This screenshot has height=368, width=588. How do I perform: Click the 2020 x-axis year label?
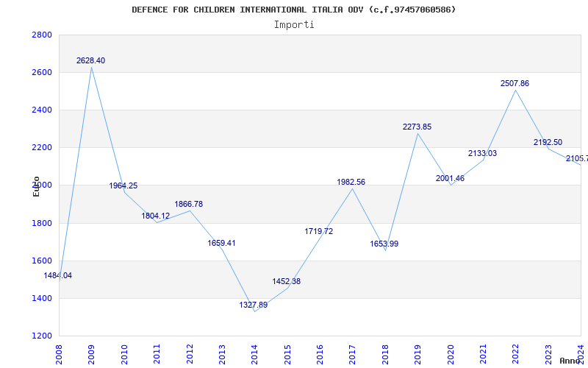click(451, 354)
